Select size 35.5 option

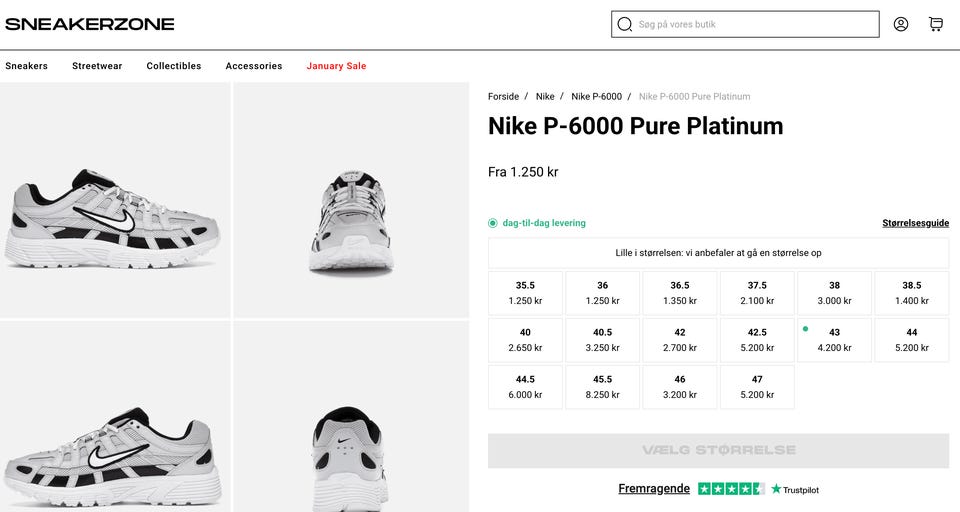tap(525, 293)
